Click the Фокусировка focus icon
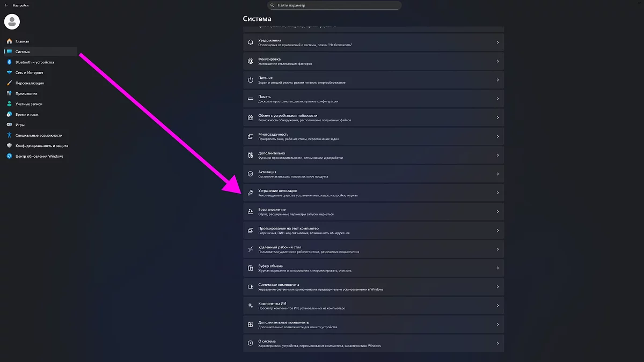Image resolution: width=644 pixels, height=362 pixels. [251, 61]
